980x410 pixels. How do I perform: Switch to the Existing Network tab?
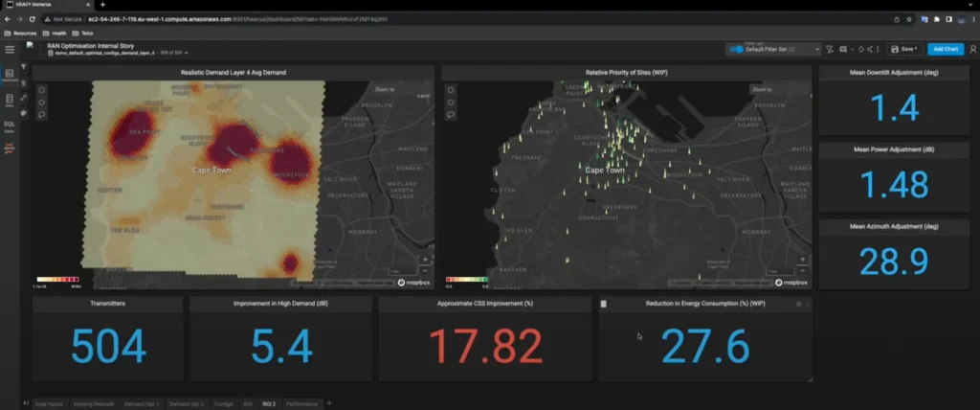(94, 404)
